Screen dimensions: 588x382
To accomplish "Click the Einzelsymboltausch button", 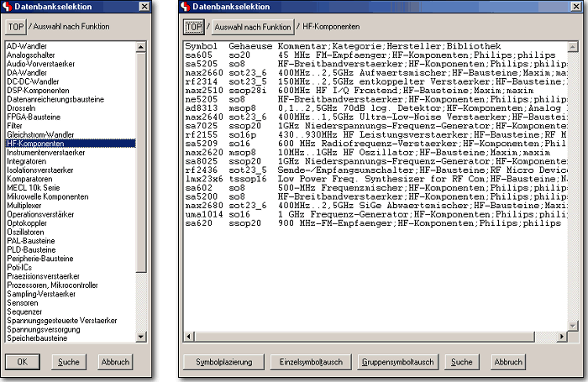I will pyautogui.click(x=307, y=362).
